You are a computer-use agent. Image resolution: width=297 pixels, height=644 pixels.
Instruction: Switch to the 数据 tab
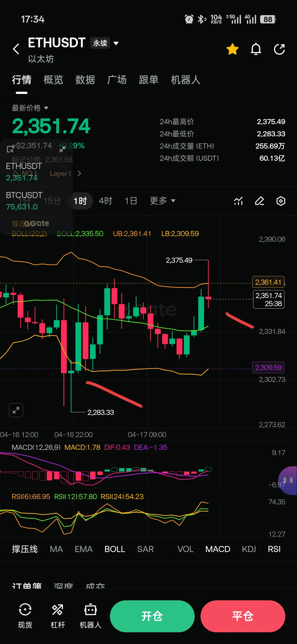coord(85,80)
